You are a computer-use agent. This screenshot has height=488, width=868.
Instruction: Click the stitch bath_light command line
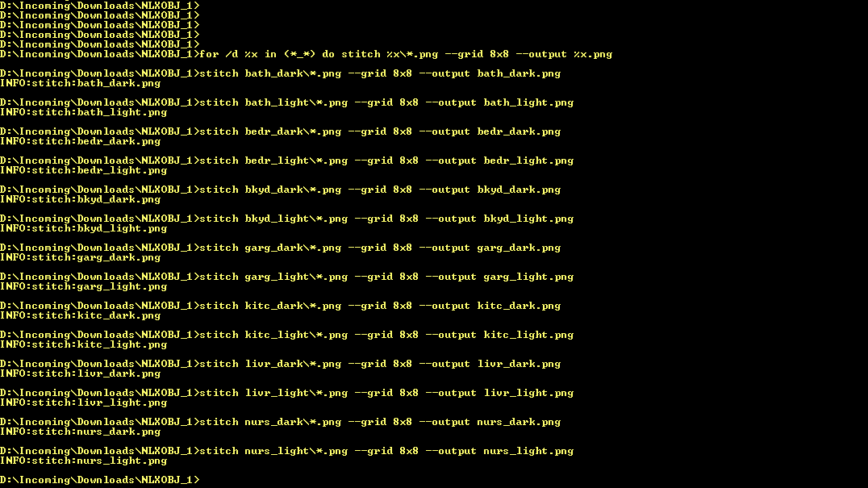[286, 103]
